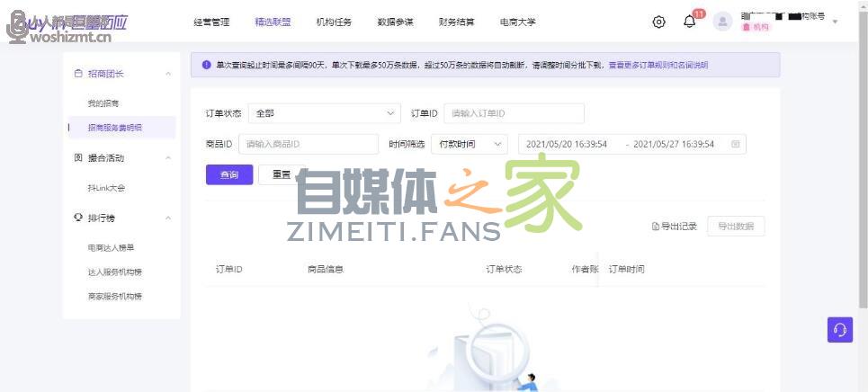Screen dimensions: 868x392
Task: Click the 招商团长 briefcase icon
Action: 78,74
